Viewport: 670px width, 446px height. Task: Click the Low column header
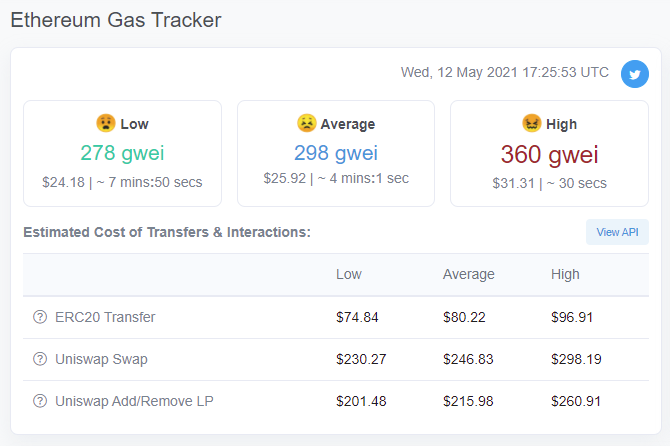(349, 274)
